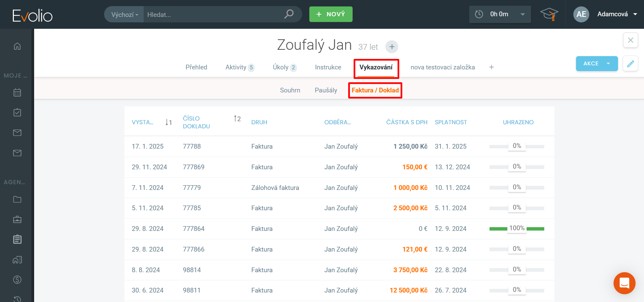Open the briefcase icon in sidebar

pos(17,219)
